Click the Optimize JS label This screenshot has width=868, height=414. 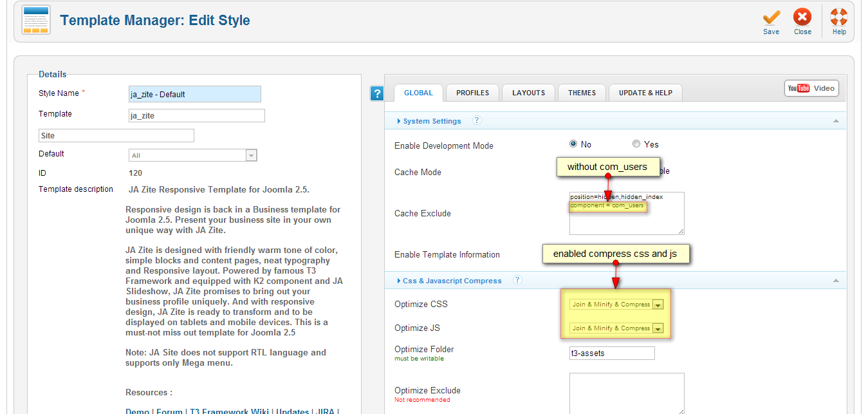pyautogui.click(x=417, y=328)
